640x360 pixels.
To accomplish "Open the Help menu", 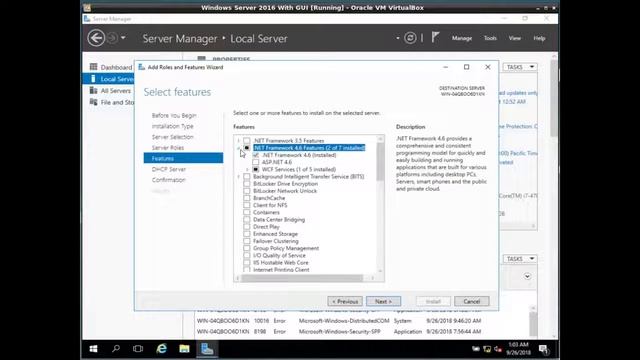I will [x=539, y=38].
